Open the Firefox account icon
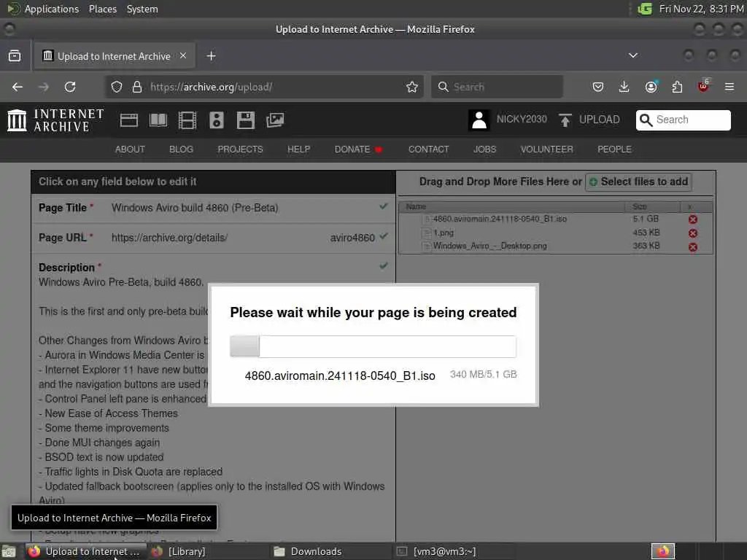Screen dimensions: 747x560 pos(651,87)
